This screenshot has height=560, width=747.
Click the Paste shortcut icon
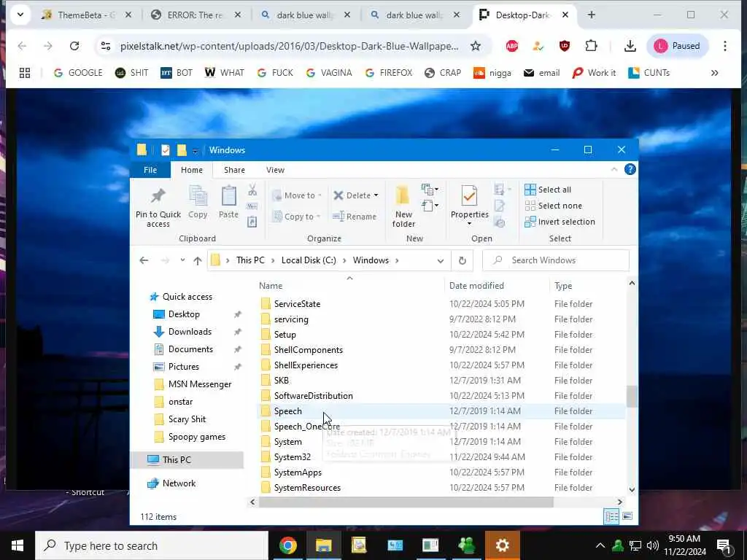[x=252, y=222]
